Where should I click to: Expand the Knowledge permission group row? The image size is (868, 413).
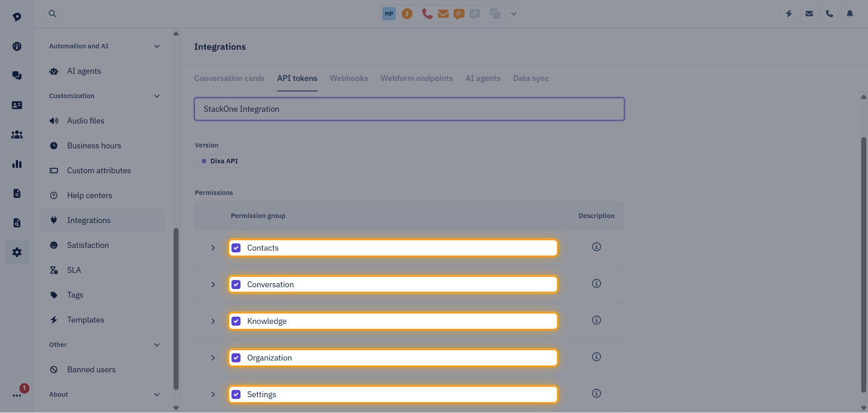tap(213, 321)
